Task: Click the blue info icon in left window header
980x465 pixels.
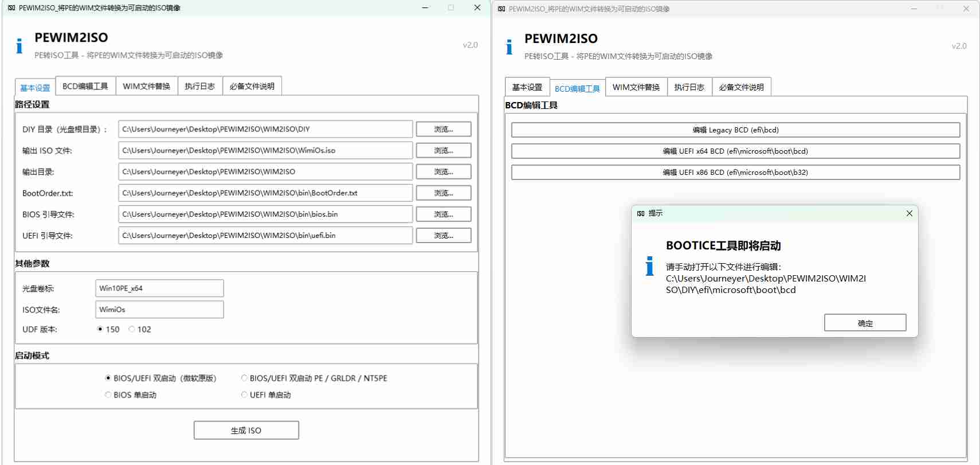Action: 19,46
